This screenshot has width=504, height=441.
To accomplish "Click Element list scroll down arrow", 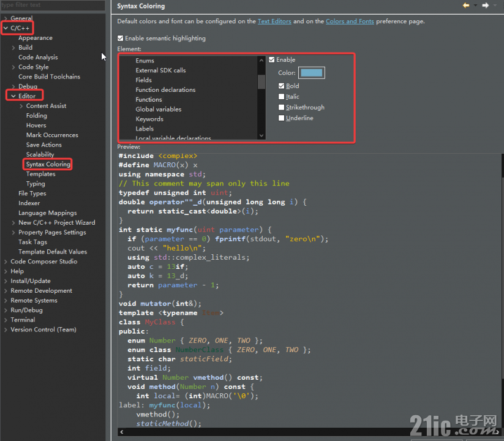I will [261, 135].
